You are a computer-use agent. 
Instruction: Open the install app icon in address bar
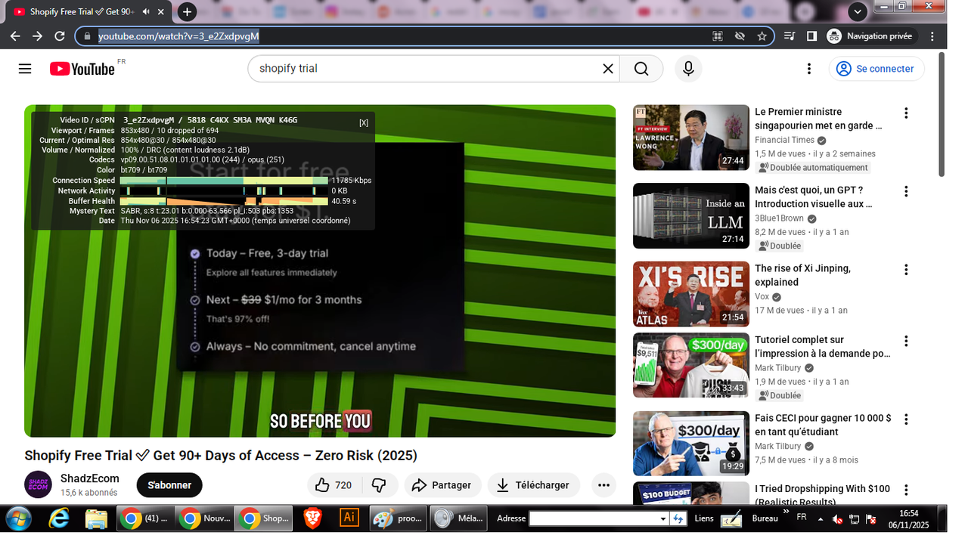[718, 36]
